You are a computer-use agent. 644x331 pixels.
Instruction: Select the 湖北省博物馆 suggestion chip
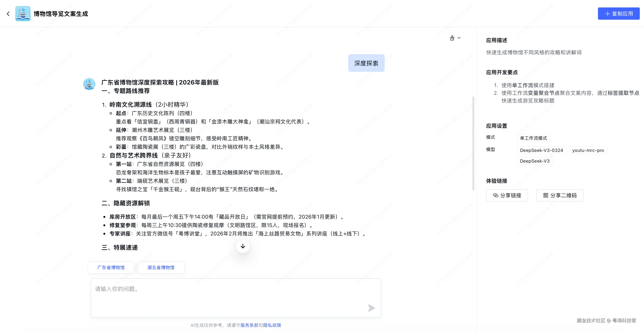pos(161,268)
